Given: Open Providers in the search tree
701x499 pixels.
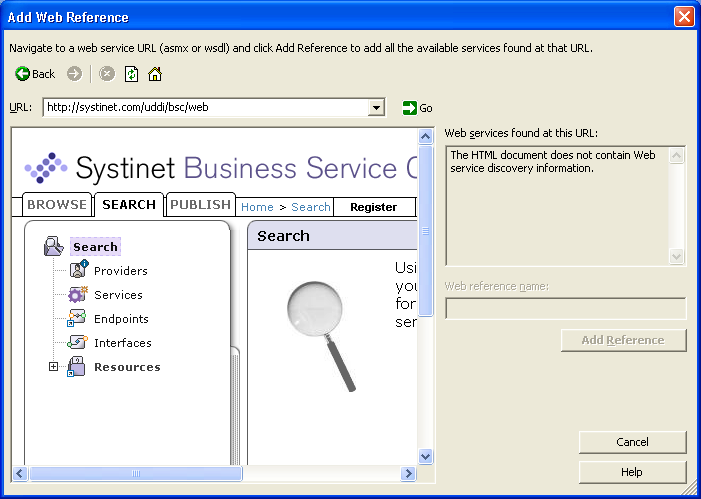Looking at the screenshot, I should 121,271.
